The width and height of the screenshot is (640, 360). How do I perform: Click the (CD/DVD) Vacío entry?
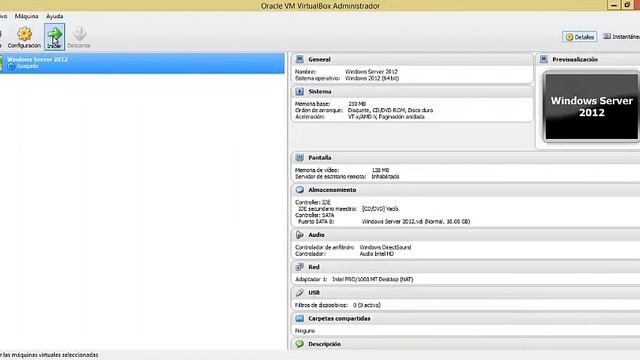380,209
